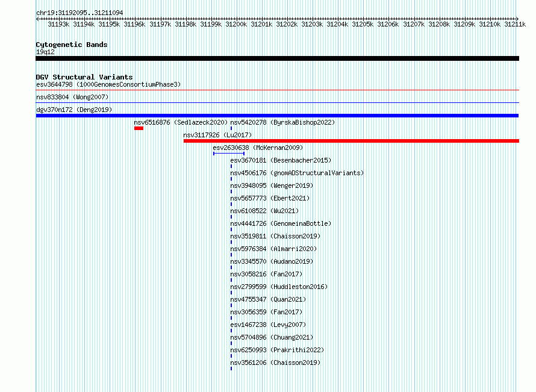536x392 pixels.
Task: Open nsv5420278 (ByrskaBishop2022) variant
Action: pyautogui.click(x=282, y=122)
